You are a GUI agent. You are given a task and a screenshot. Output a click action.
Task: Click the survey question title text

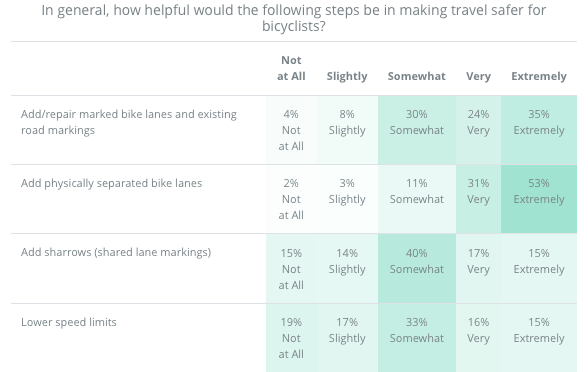click(x=294, y=18)
